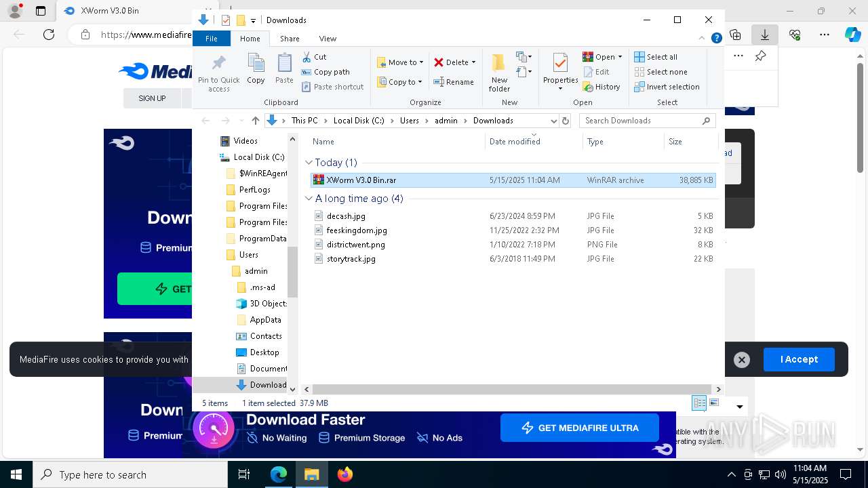This screenshot has height=488, width=868.
Task: Select XWorm V3.0 Bin.rar file
Action: point(513,180)
